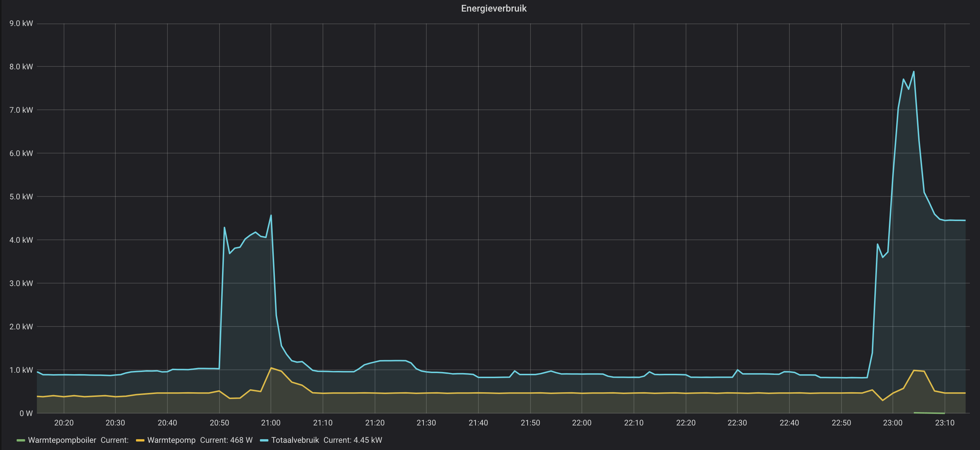980x450 pixels.
Task: Click the 0 W y-axis label
Action: coord(26,413)
